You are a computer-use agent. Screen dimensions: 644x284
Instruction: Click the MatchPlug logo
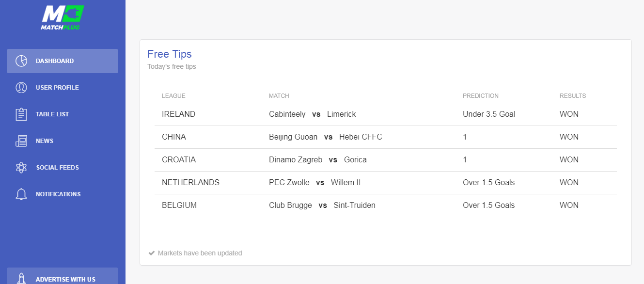[x=63, y=18]
